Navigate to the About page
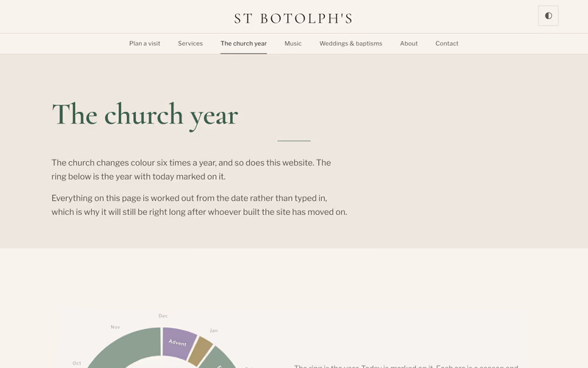 coord(409,43)
